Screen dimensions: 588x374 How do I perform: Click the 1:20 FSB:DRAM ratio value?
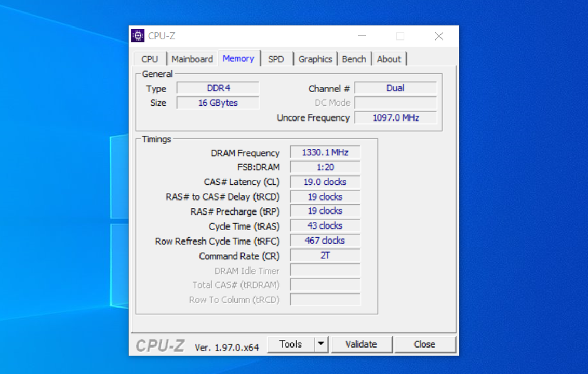[x=325, y=167]
